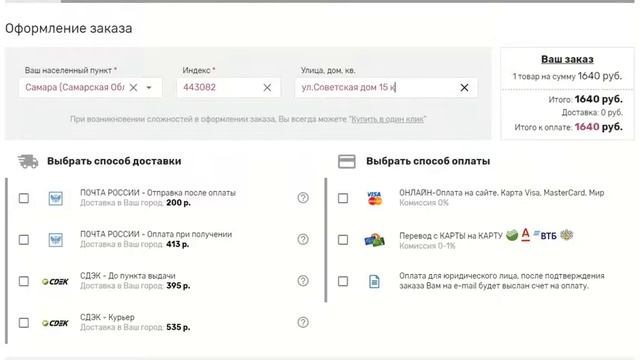This screenshot has height=360, width=640.
Task: Clear the index field with its X icon
Action: (267, 87)
